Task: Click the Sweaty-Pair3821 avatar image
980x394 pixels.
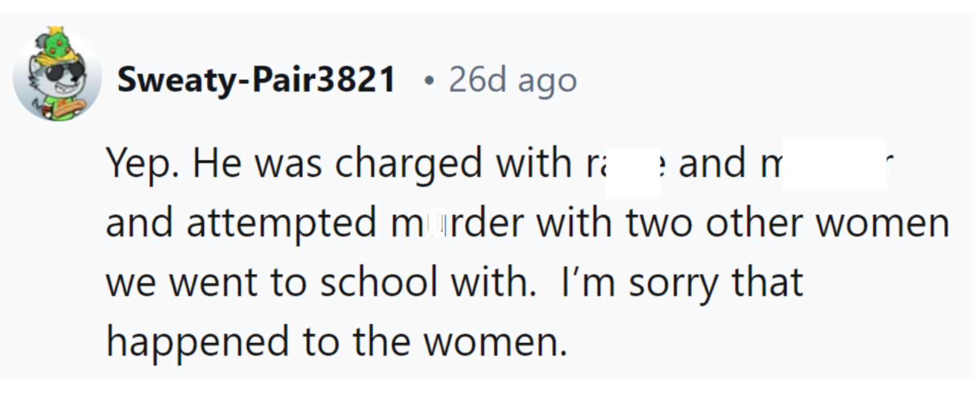Action: pos(57,76)
